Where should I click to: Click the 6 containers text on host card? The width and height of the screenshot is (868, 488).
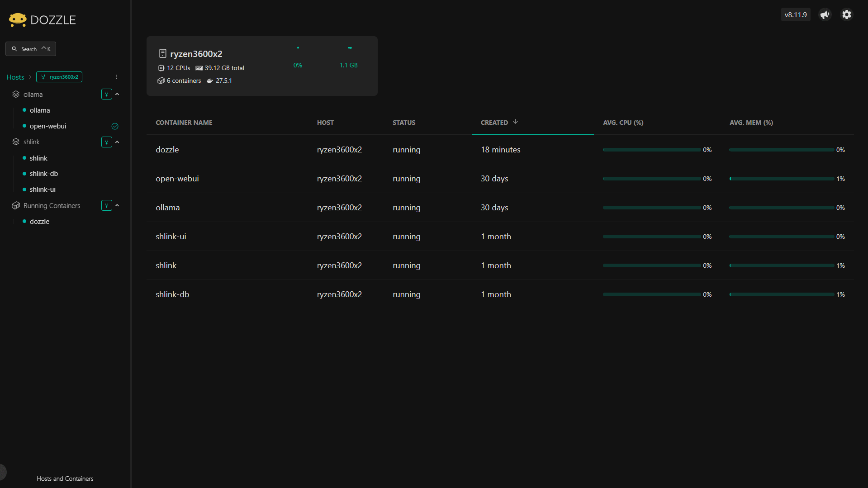tap(184, 81)
